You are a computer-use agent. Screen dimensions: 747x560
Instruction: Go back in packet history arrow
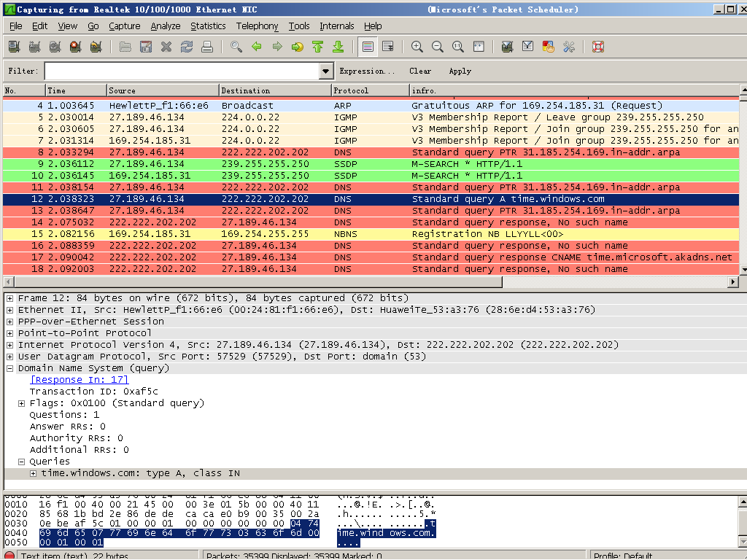pyautogui.click(x=256, y=47)
